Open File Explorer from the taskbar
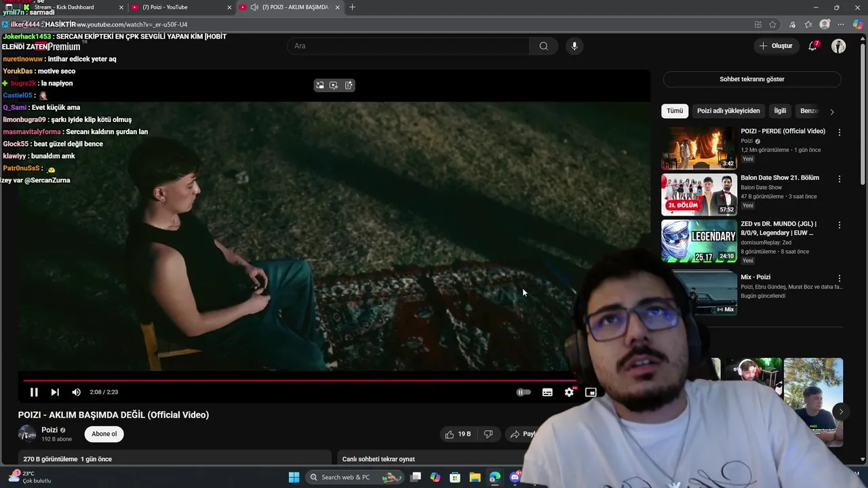Screen dimensions: 868x488 (475, 477)
